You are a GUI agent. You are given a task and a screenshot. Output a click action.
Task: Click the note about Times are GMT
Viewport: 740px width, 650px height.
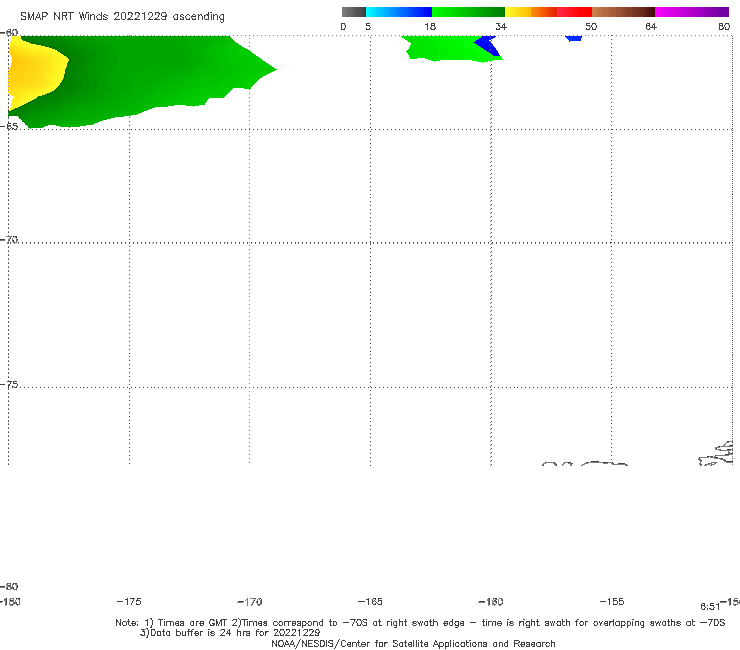(x=420, y=623)
